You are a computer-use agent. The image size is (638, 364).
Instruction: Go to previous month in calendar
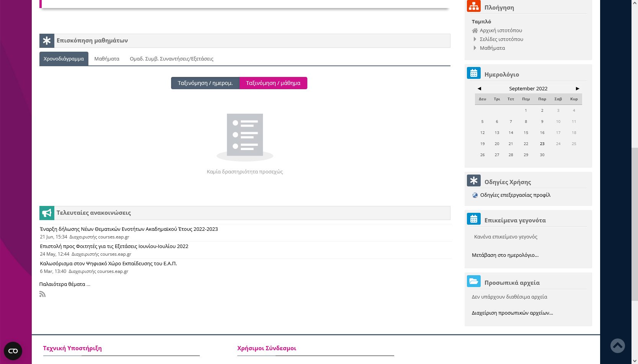pos(479,88)
